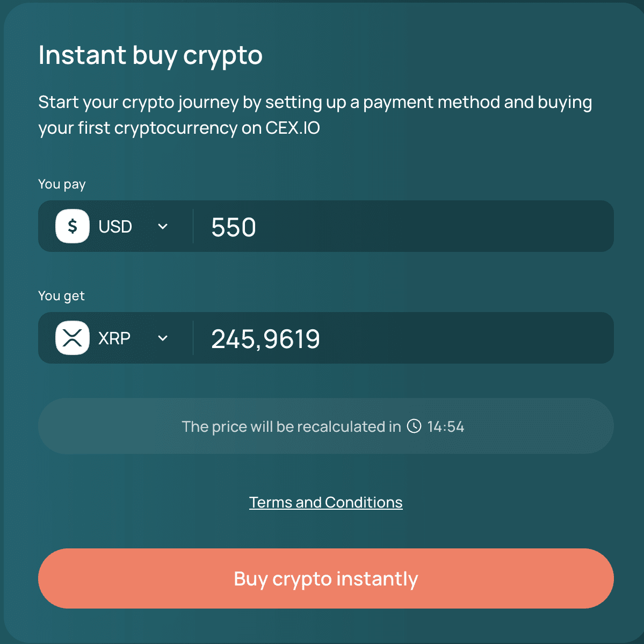Open the USD currency selector label
Image resolution: width=644 pixels, height=644 pixels.
click(115, 227)
